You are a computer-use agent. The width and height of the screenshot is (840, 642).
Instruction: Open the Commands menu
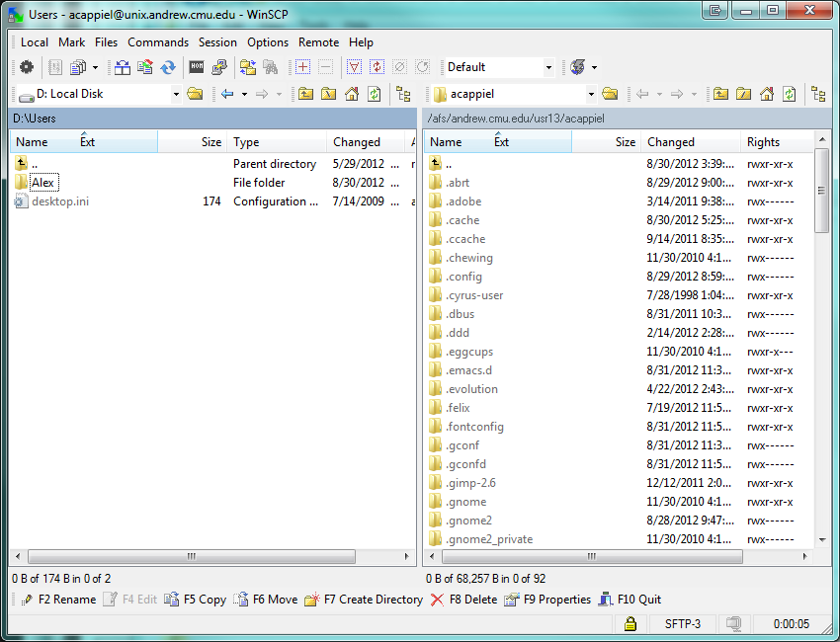point(158,42)
